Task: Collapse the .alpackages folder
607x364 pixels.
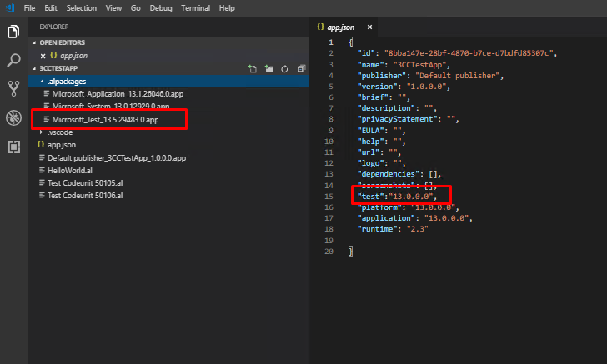Action: pos(42,82)
